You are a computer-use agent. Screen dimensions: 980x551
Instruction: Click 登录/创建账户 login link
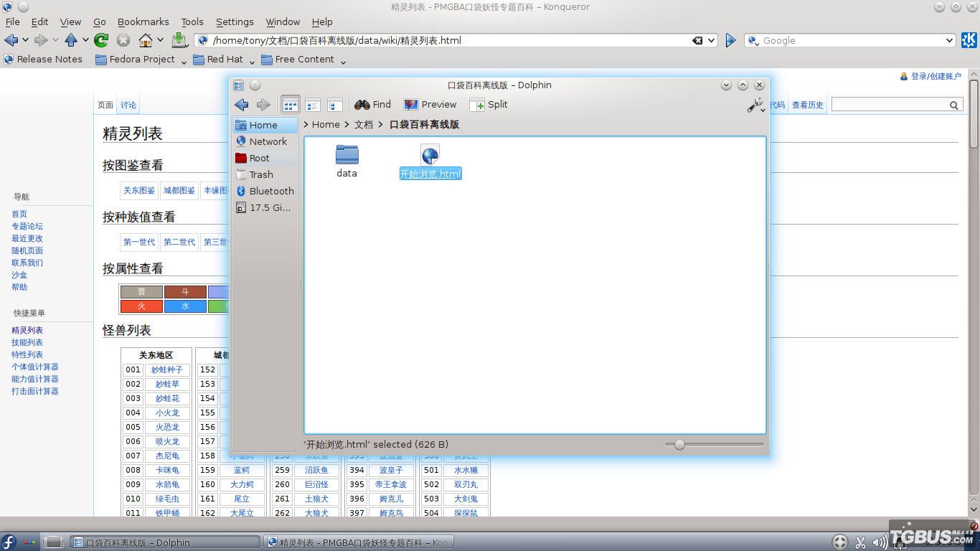936,76
